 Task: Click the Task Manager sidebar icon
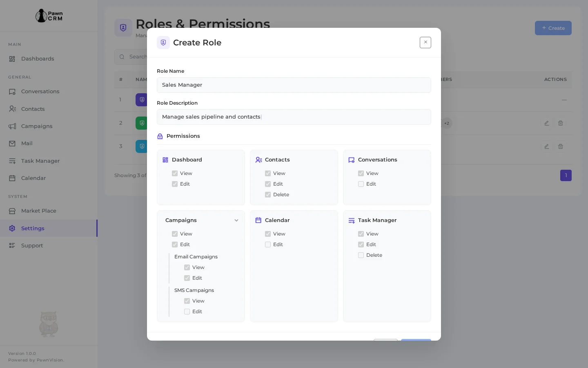click(x=11, y=161)
